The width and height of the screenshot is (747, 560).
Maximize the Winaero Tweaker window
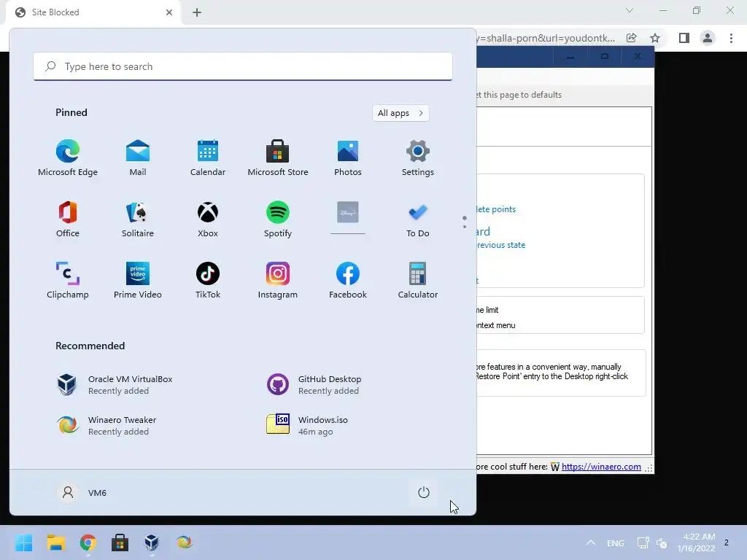pos(604,57)
